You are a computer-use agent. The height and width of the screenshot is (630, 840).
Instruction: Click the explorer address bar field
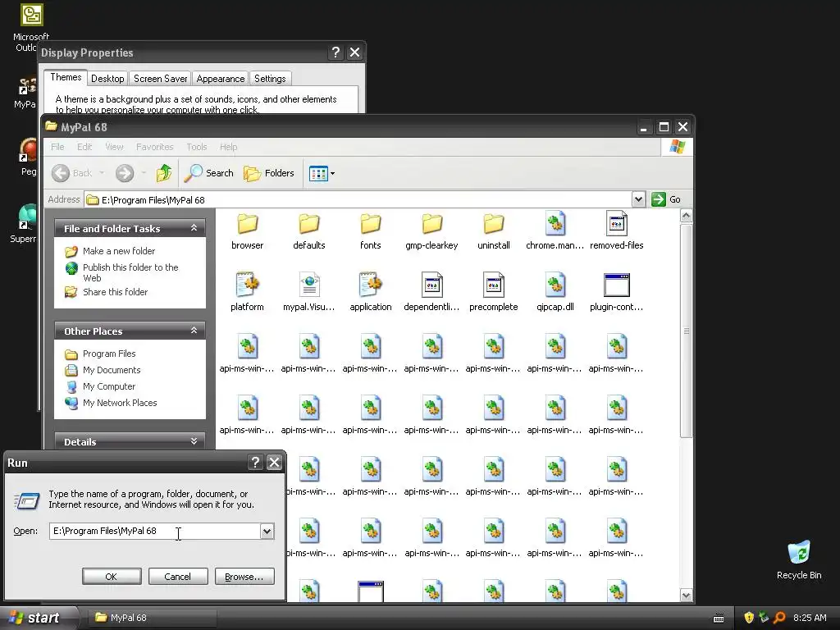(358, 200)
